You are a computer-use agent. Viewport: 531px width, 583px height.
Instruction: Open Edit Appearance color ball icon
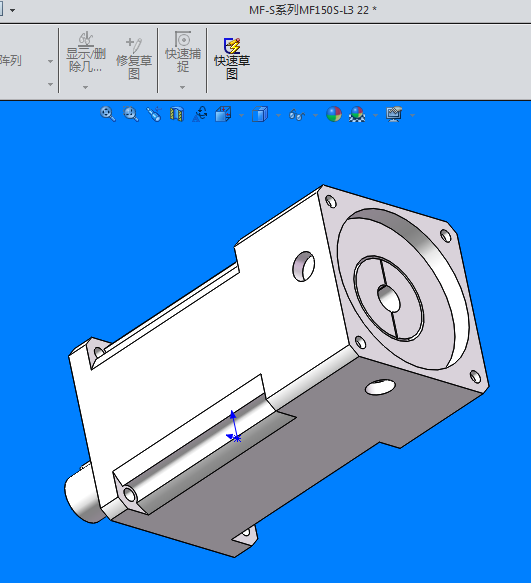[334, 114]
